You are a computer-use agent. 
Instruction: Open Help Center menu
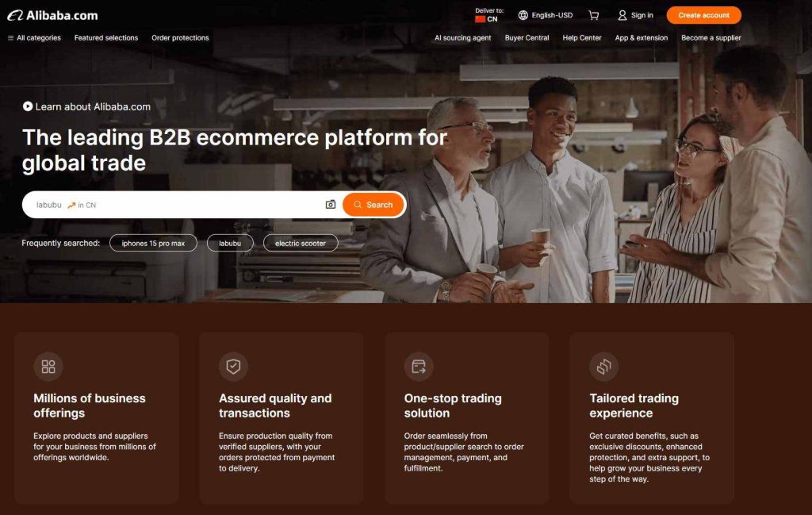[582, 38]
